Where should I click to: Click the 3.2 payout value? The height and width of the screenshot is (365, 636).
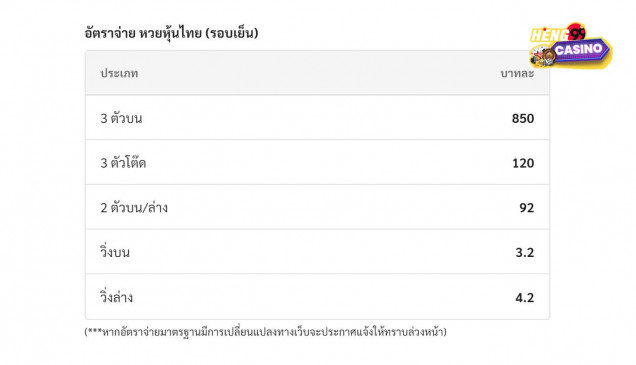pos(525,253)
